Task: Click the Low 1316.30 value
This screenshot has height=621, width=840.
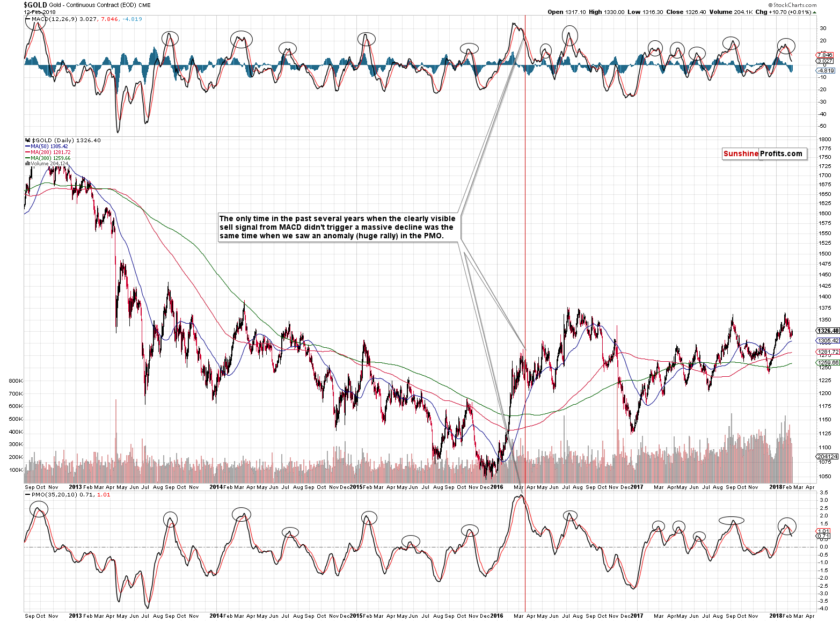Action: 646,12
